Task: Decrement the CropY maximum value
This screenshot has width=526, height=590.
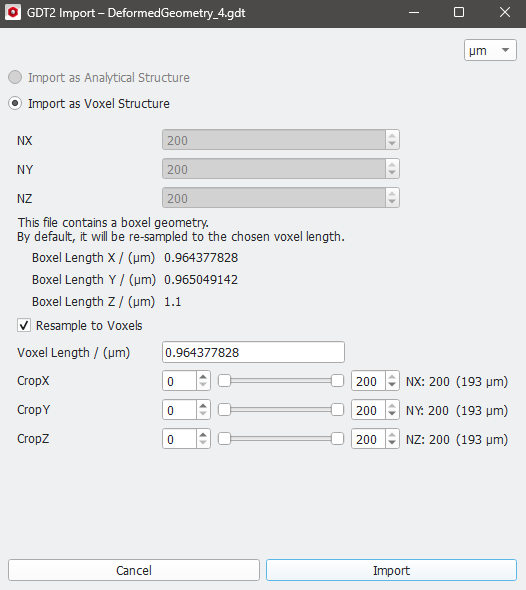Action: tap(392, 414)
